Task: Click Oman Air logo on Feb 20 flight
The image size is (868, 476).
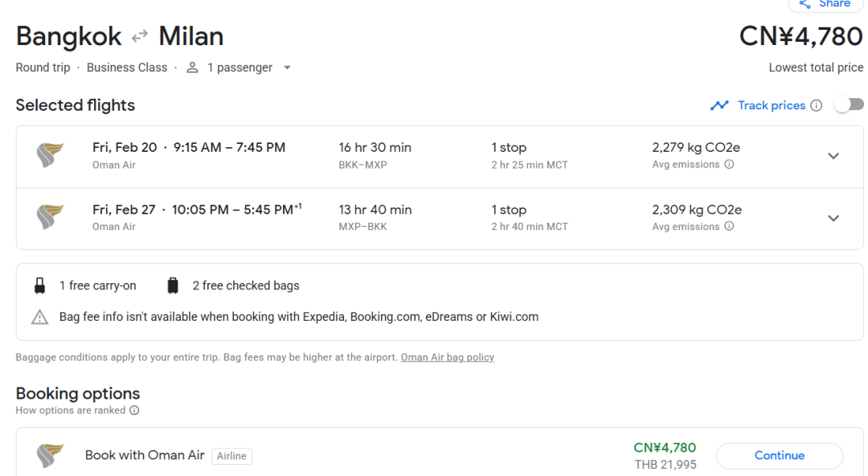Action: pos(50,155)
